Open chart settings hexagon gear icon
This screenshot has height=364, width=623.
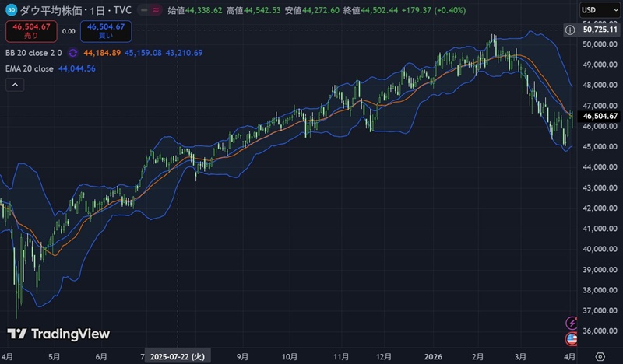coord(599,355)
